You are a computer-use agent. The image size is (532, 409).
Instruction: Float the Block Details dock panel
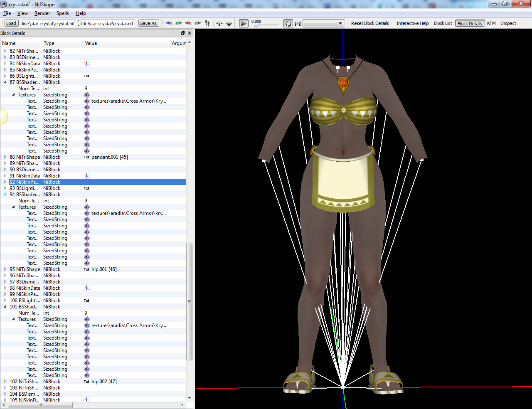183,33
